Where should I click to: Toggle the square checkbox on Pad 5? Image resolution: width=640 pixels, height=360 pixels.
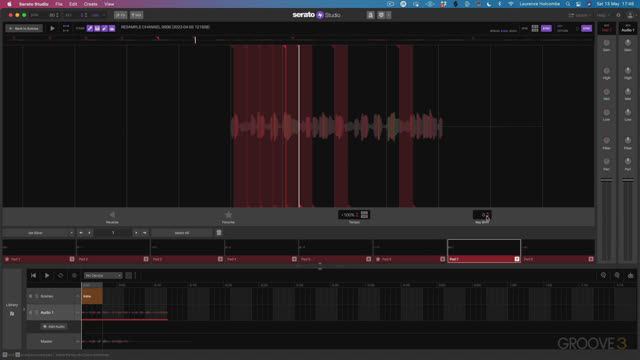click(368, 259)
